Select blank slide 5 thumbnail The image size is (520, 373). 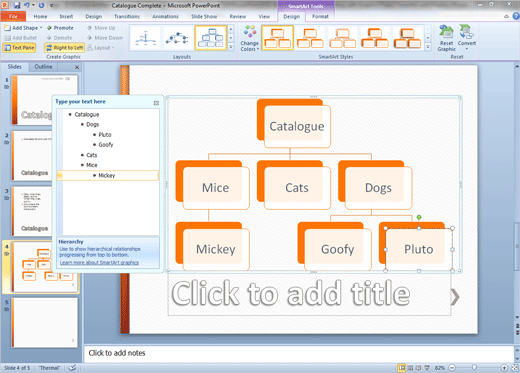point(45,322)
